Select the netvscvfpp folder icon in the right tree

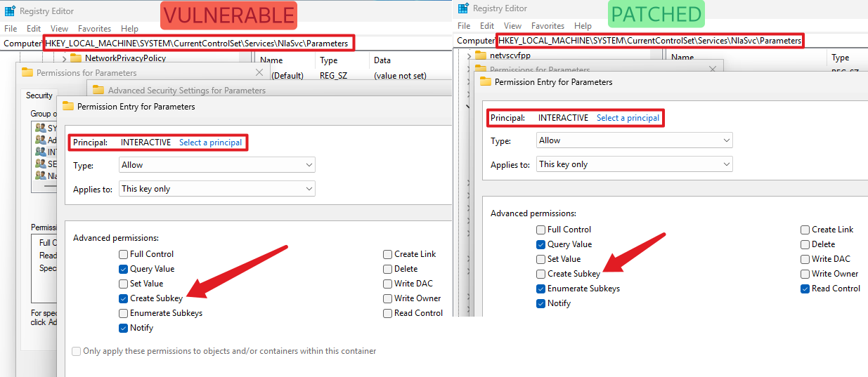click(x=481, y=55)
